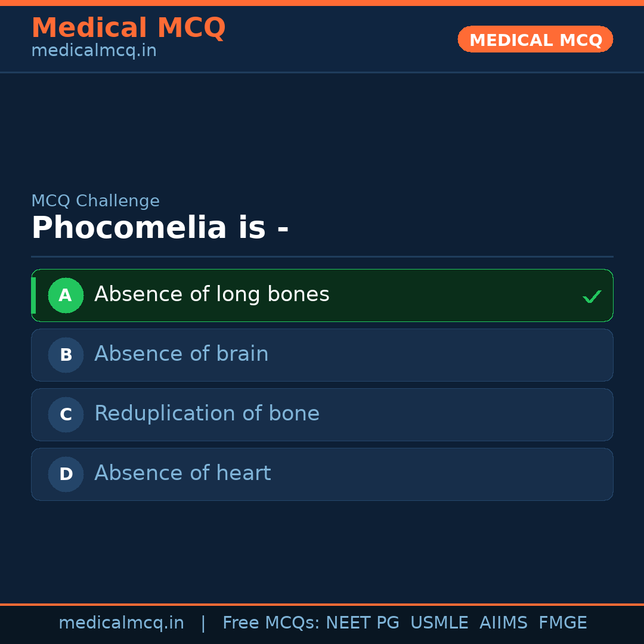Click the green checkmark icon

click(592, 296)
